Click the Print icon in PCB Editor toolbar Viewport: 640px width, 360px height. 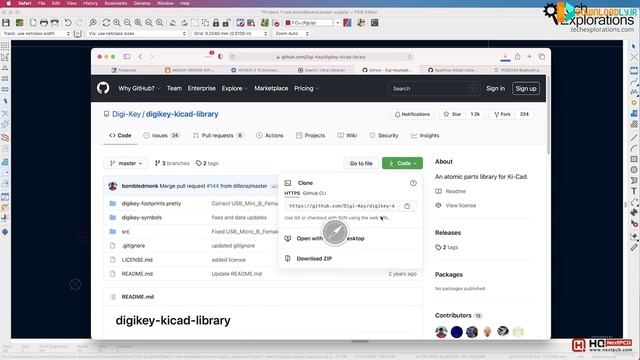click(x=44, y=23)
